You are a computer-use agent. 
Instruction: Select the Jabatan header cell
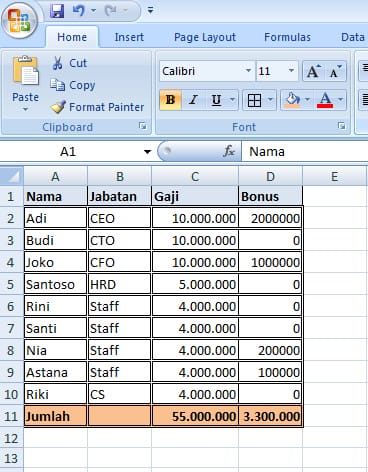[119, 196]
